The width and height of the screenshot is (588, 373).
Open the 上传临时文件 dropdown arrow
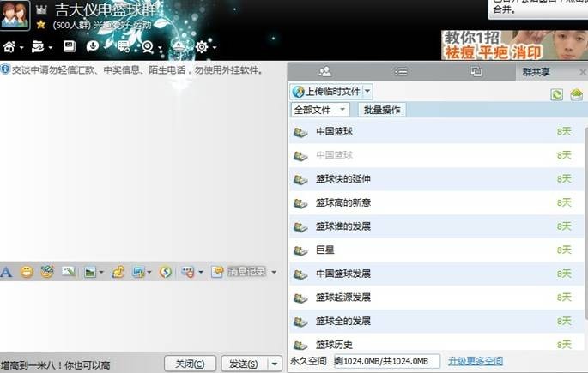click(367, 91)
